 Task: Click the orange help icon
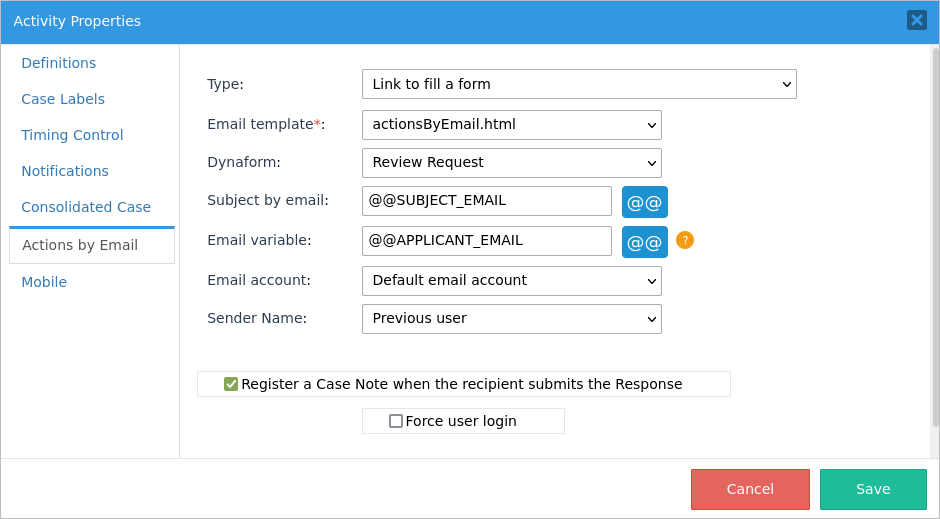[x=685, y=240]
